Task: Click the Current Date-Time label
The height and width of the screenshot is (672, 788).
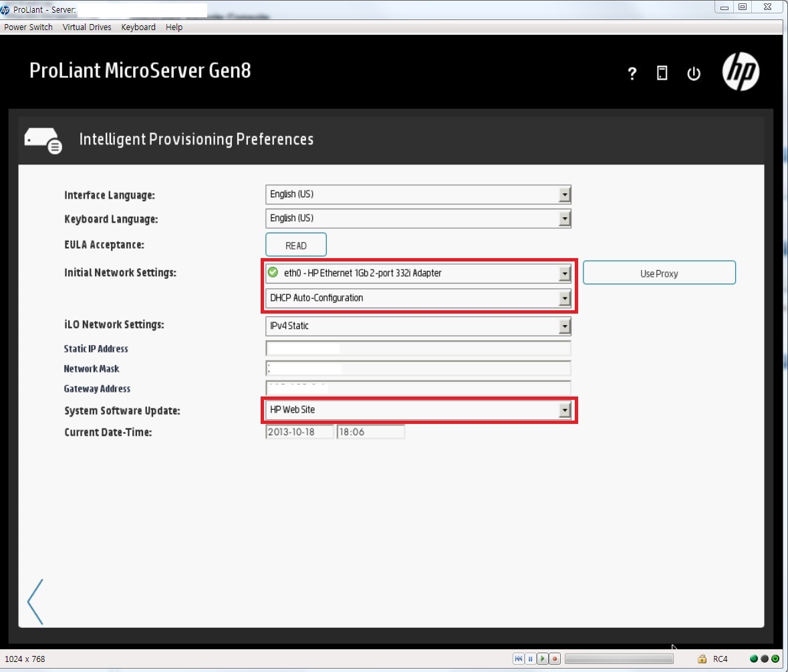Action: 108,432
